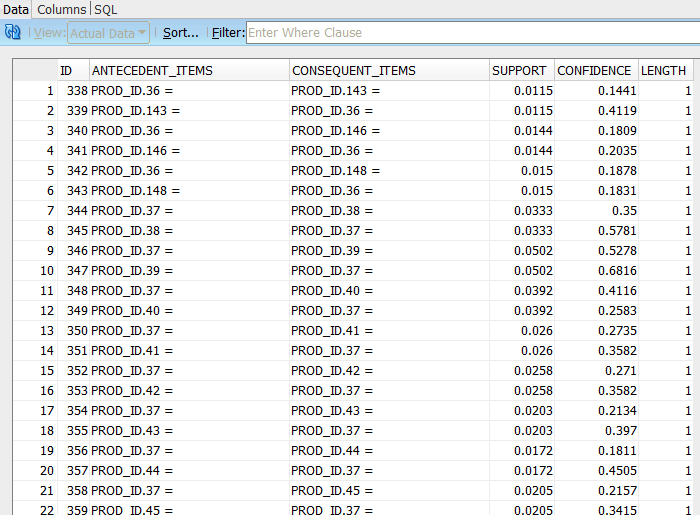Select consequent cell PROD_ID.38 in row 7
700x515 pixels.
pyautogui.click(x=389, y=211)
